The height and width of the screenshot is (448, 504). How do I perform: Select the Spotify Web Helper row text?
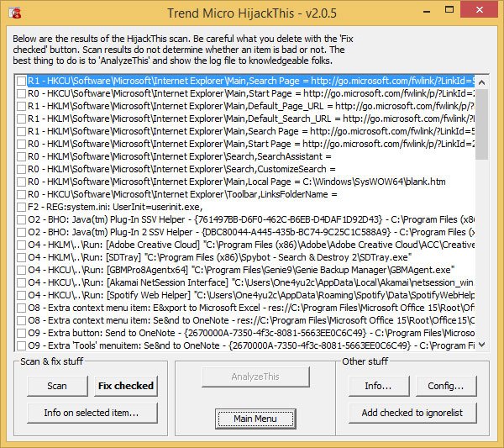(250, 295)
